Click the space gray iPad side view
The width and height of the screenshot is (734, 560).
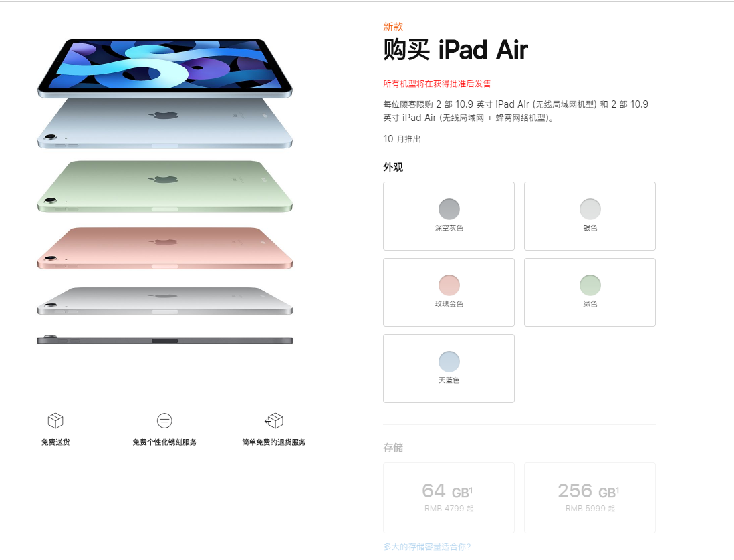[164, 340]
